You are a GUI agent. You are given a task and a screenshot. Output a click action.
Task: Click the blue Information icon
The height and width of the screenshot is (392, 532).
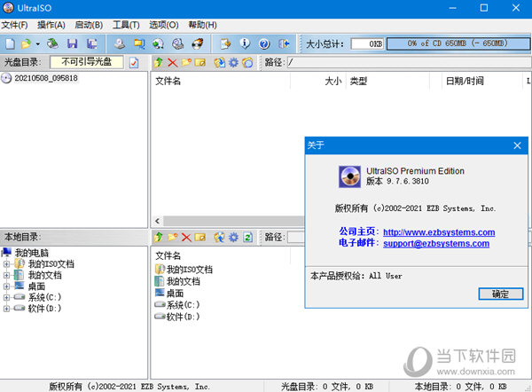(245, 43)
